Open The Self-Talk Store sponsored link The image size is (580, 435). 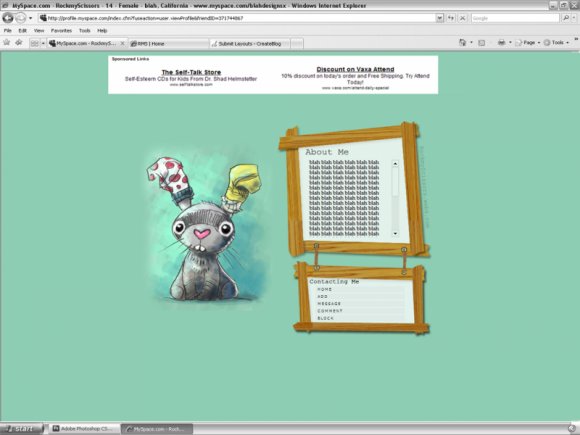(191, 72)
